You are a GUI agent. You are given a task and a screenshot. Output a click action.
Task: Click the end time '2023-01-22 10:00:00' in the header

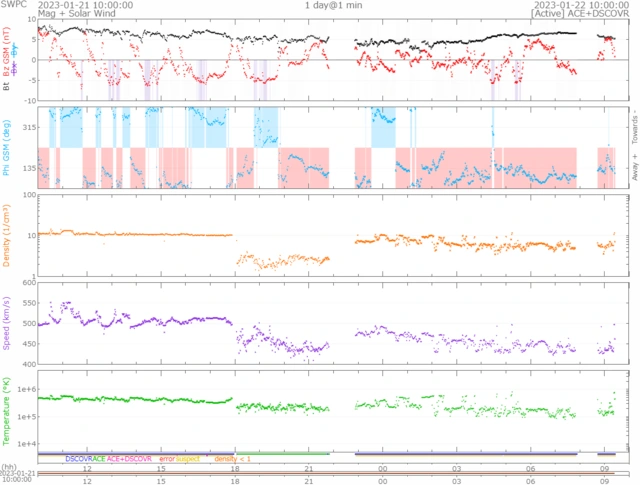tap(581, 5)
